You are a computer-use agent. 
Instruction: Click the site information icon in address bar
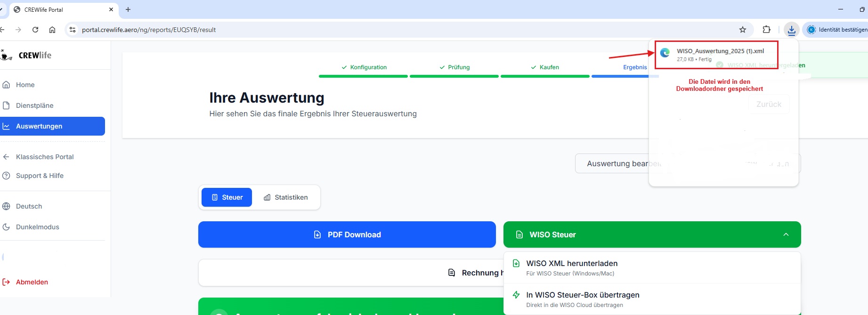point(72,30)
